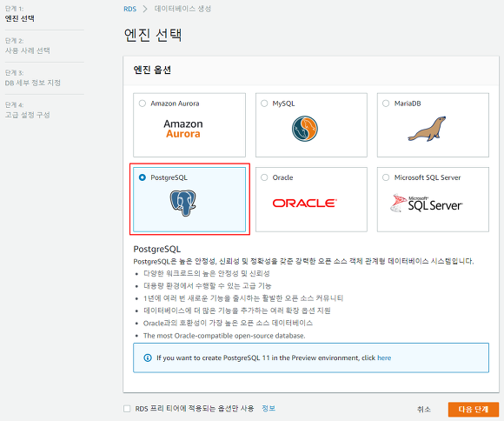The image size is (504, 421).
Task: Click the orange 다음 단계 button
Action: click(474, 410)
